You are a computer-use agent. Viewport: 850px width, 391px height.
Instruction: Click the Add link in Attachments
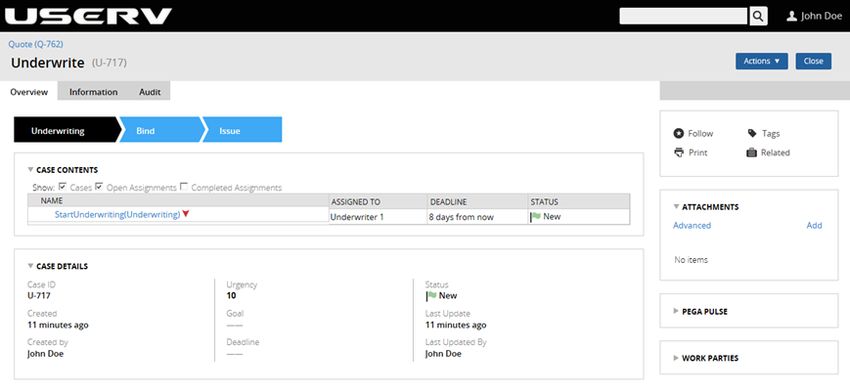[x=814, y=226]
